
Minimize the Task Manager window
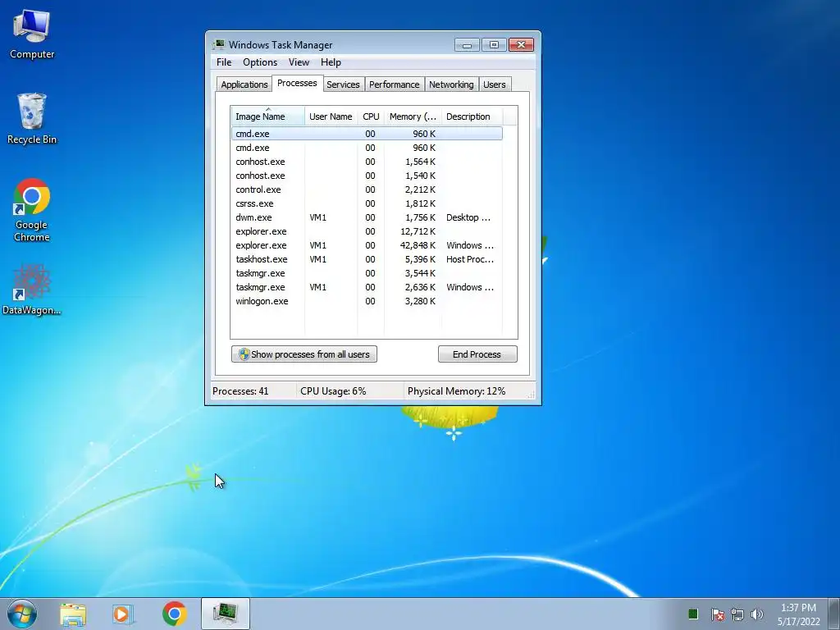(467, 45)
